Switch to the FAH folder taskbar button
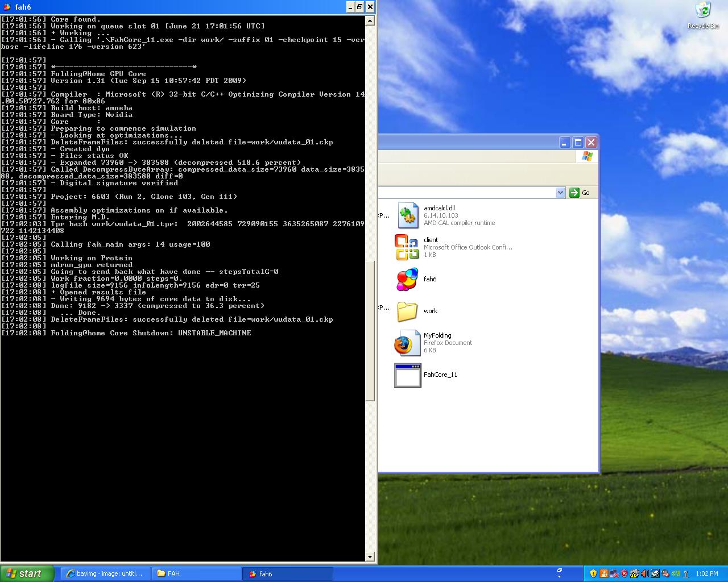 pos(196,573)
